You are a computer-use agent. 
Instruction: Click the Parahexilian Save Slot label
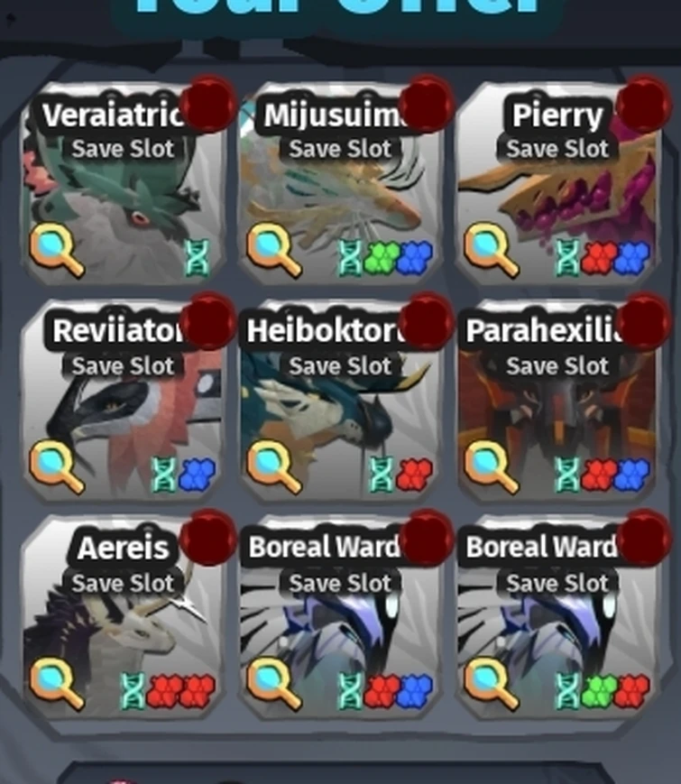(557, 366)
